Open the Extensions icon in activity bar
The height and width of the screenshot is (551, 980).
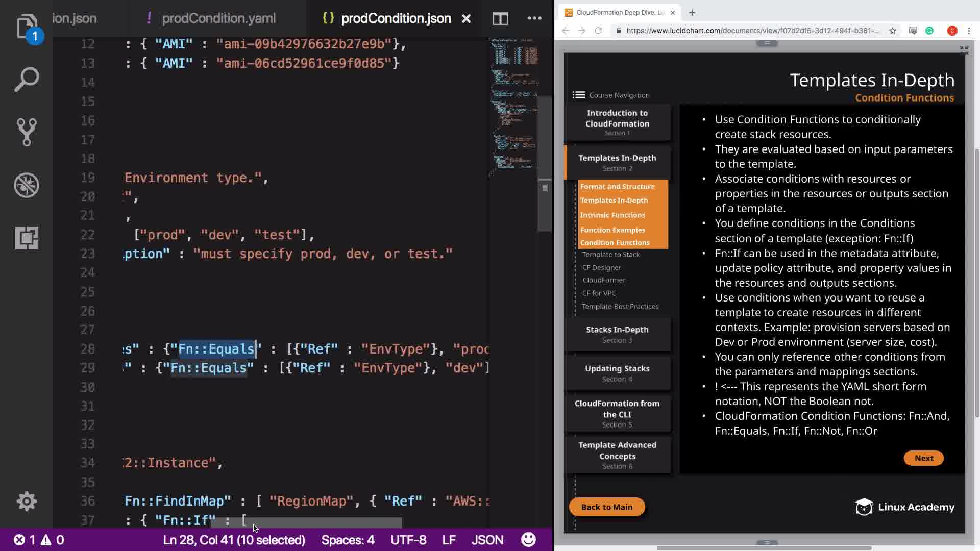(27, 238)
